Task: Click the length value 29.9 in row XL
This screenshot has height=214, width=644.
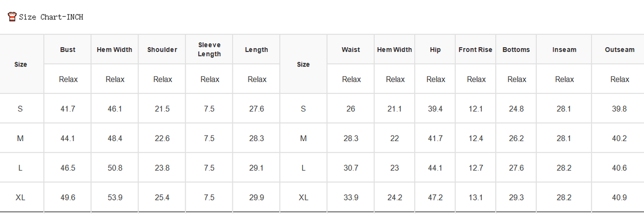Action: point(257,197)
